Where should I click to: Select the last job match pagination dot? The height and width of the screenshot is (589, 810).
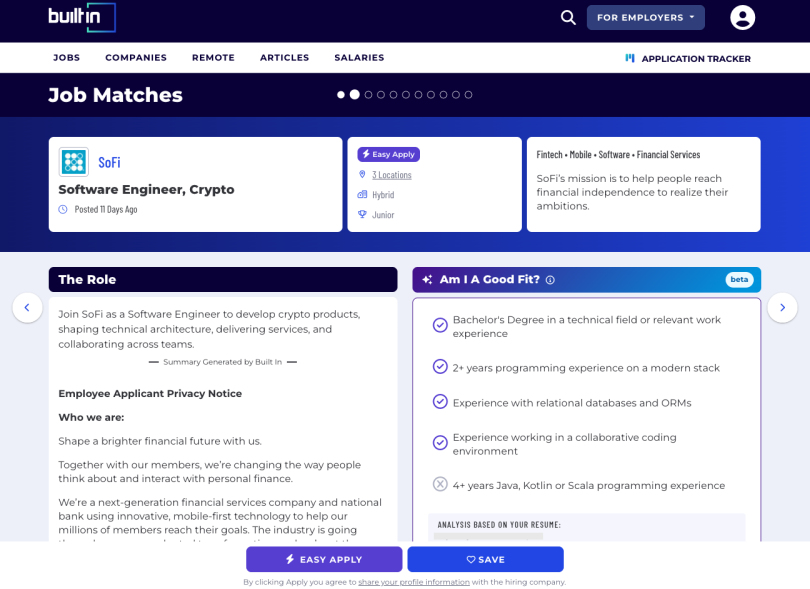click(468, 95)
